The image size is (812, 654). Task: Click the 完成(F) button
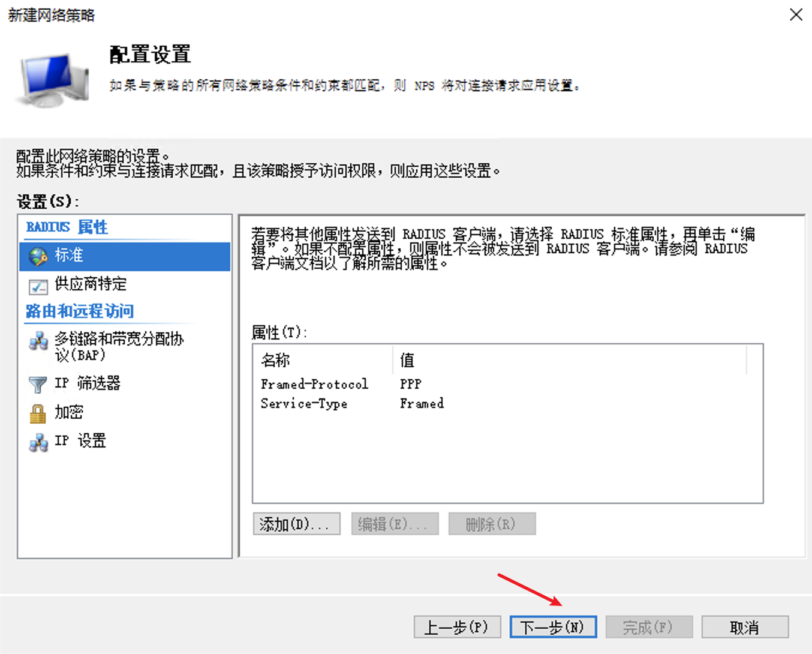click(x=649, y=626)
